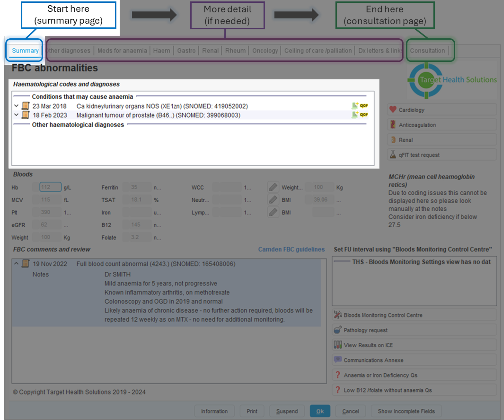The image size is (504, 420).
Task: Click the Renal kidney icon in sidebar
Action: [x=393, y=140]
